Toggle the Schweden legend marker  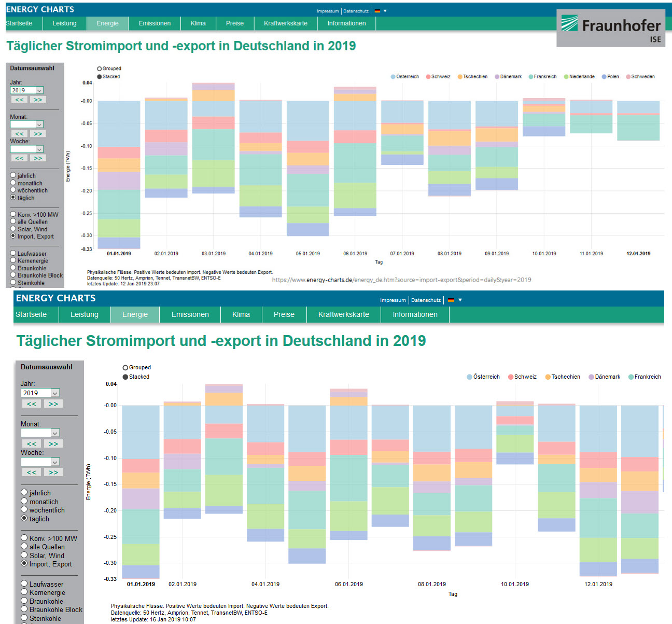click(628, 77)
